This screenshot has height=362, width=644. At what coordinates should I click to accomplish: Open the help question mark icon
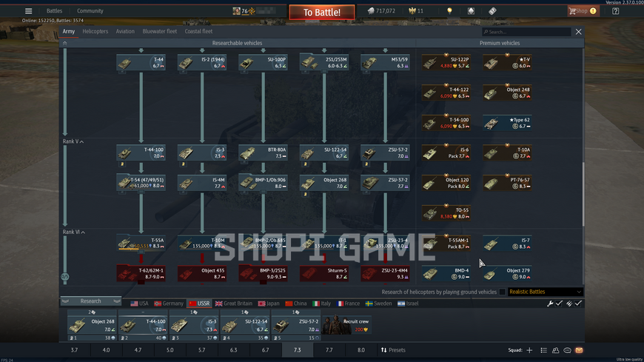tap(615, 11)
